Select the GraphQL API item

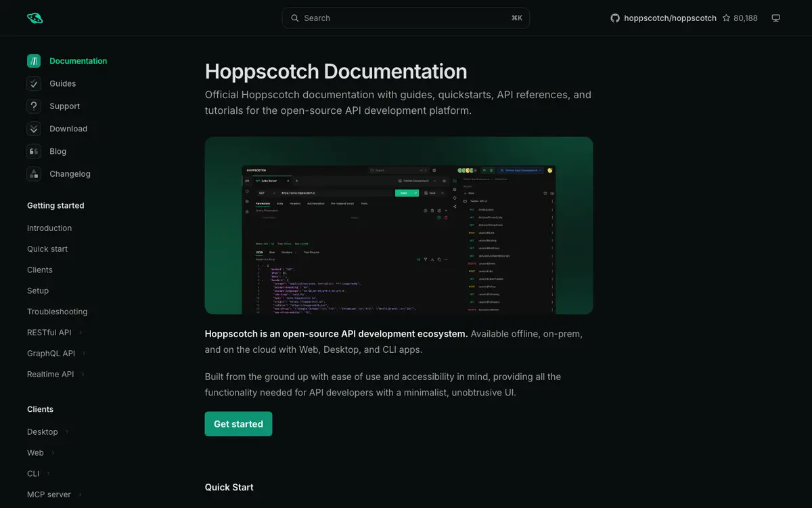pos(51,354)
